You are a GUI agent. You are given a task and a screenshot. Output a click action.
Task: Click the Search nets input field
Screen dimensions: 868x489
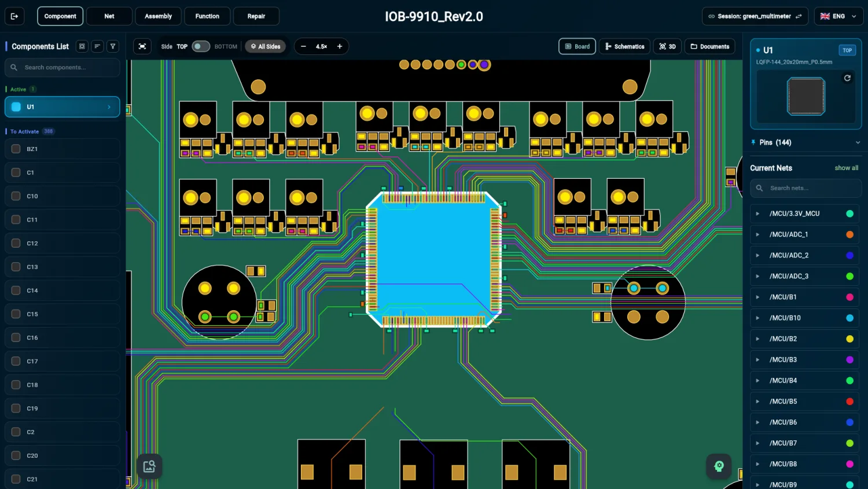click(x=806, y=188)
